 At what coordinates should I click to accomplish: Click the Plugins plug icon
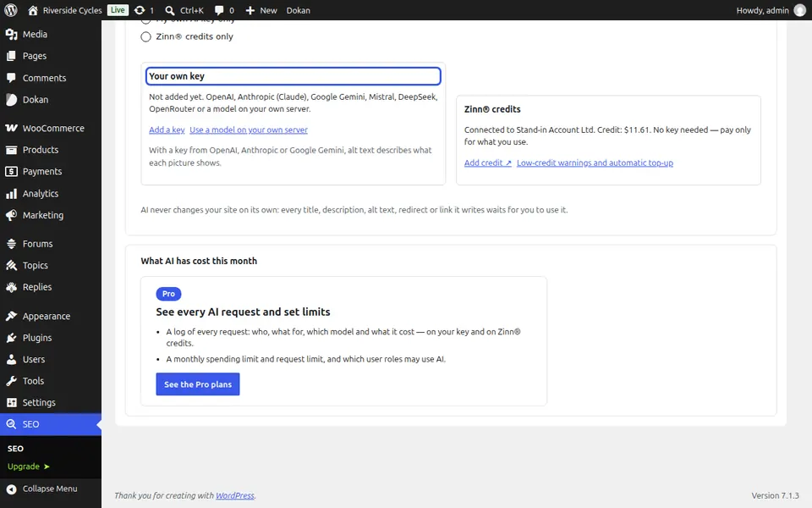tap(11, 338)
